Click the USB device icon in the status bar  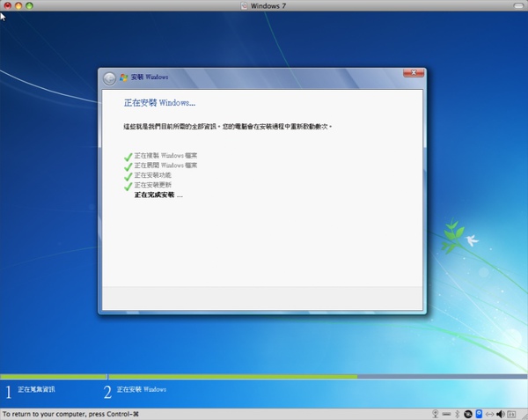click(446, 414)
